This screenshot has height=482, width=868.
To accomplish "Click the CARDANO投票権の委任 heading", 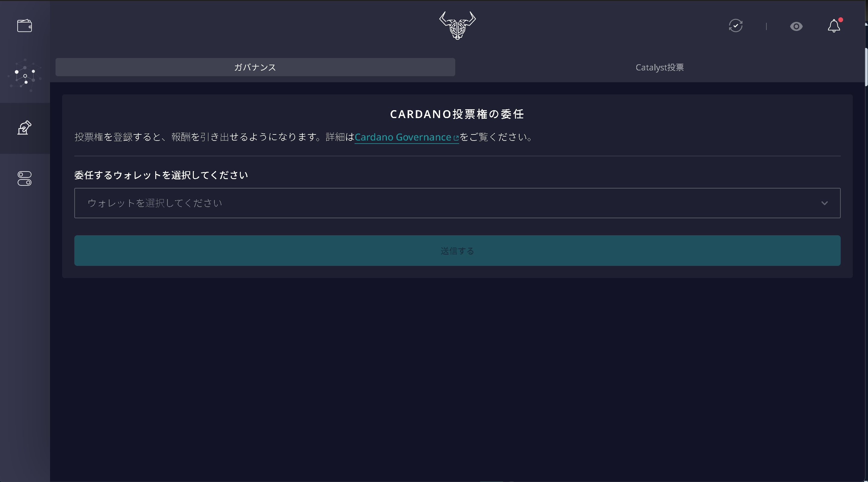I will pos(457,114).
